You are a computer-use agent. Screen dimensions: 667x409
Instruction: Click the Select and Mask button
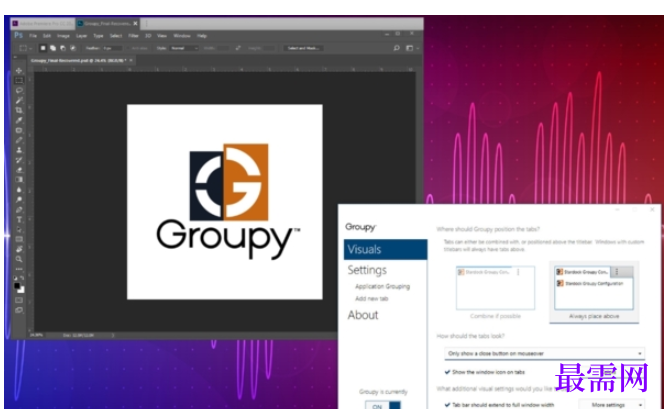click(303, 48)
